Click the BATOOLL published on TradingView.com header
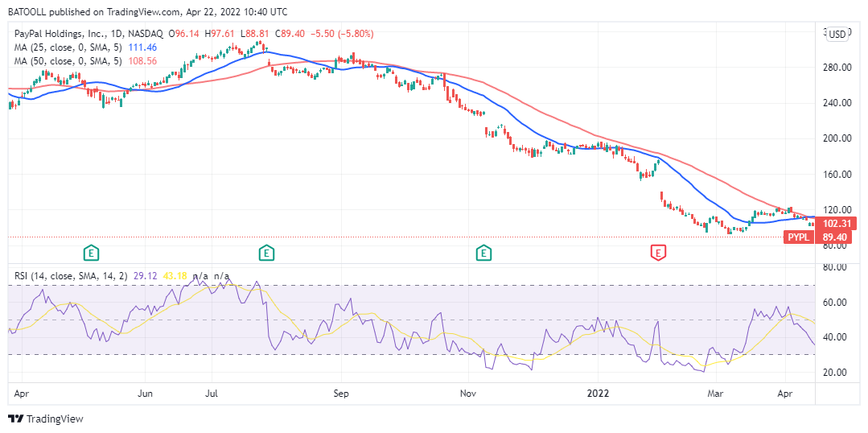868x433 pixels. click(146, 11)
